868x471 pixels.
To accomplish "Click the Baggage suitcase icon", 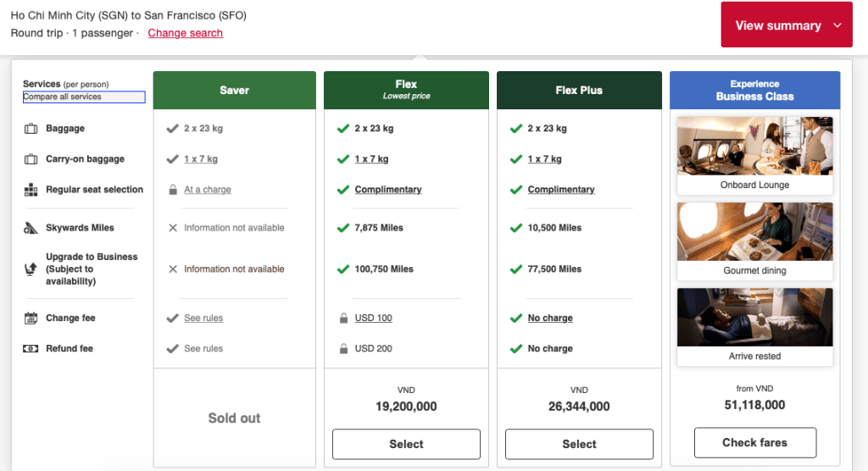I will (31, 129).
